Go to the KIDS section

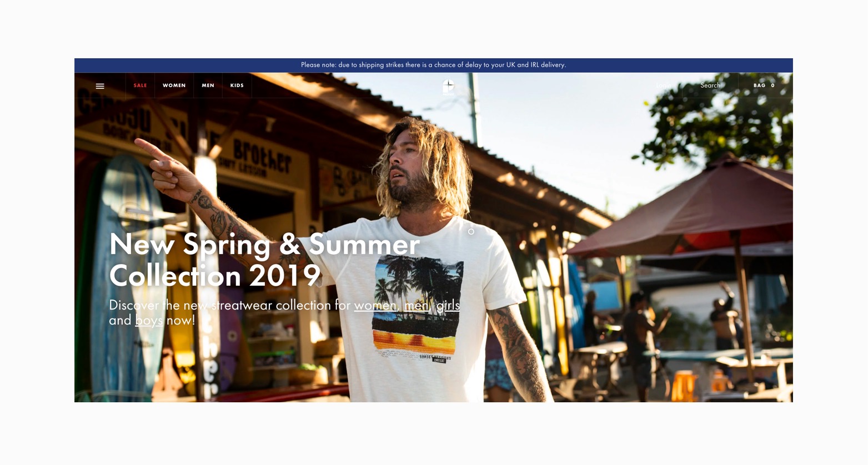click(x=237, y=85)
